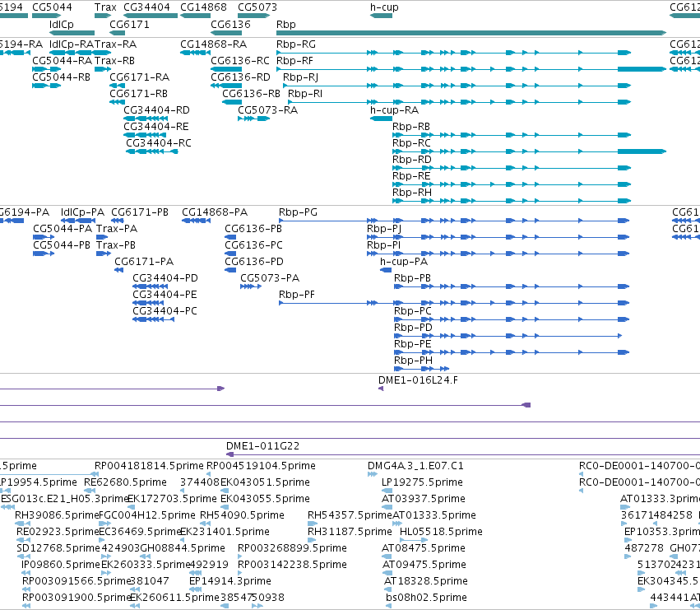
Task: Select the CG5044-RB transcript label
Action: (x=61, y=77)
